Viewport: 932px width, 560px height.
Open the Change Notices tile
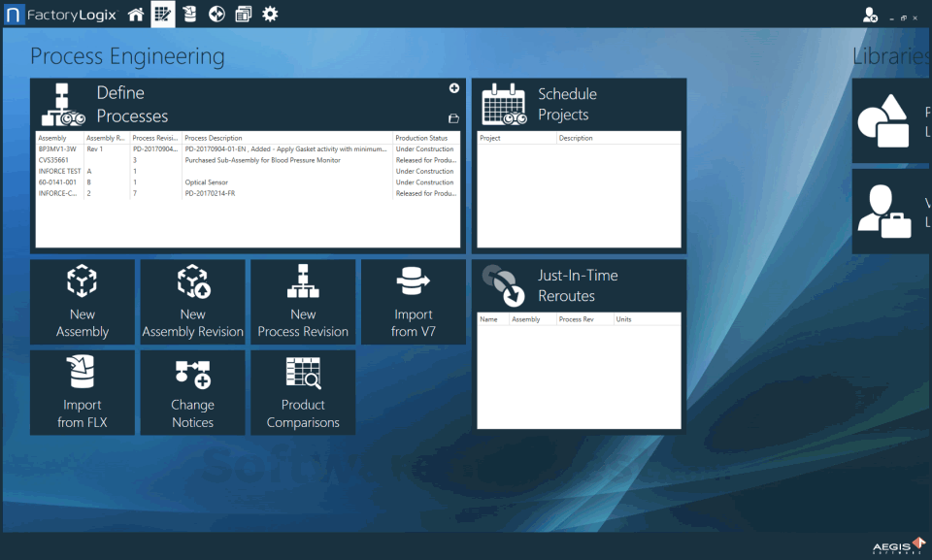pyautogui.click(x=192, y=392)
